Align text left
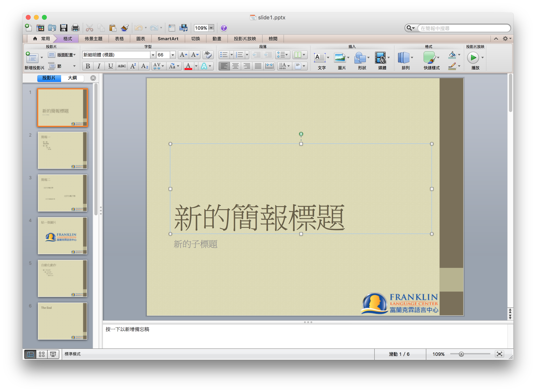The height and width of the screenshot is (392, 536). click(224, 66)
